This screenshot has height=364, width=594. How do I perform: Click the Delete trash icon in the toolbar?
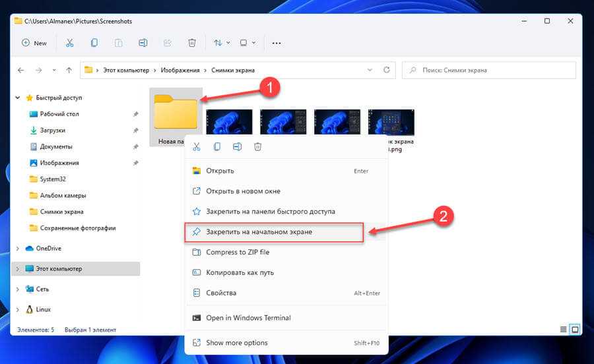(x=192, y=43)
